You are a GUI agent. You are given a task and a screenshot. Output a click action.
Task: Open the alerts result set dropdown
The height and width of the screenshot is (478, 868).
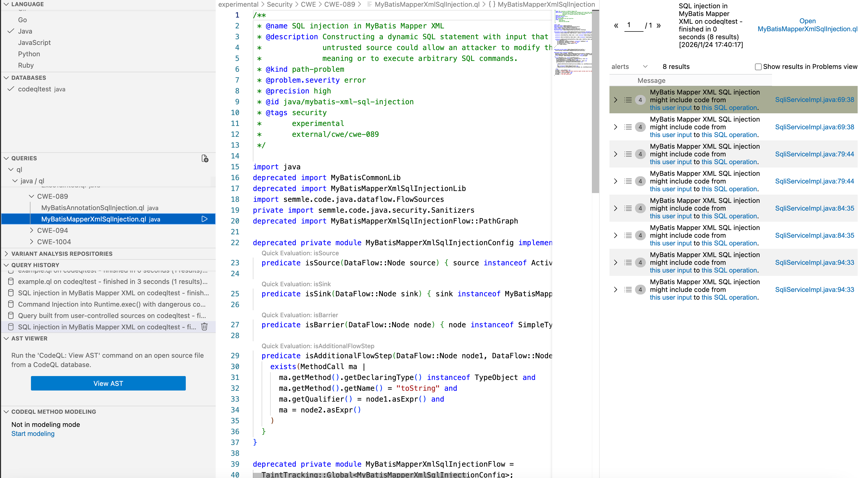click(629, 67)
